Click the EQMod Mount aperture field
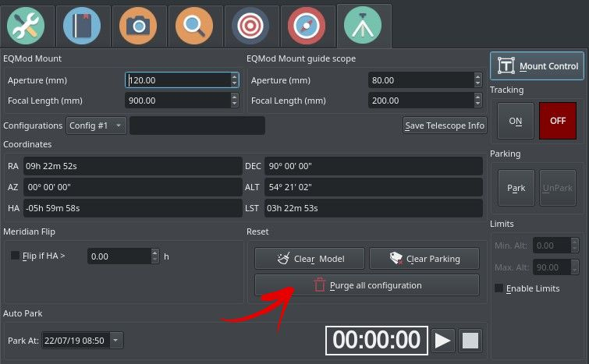This screenshot has width=589, height=364. point(178,80)
